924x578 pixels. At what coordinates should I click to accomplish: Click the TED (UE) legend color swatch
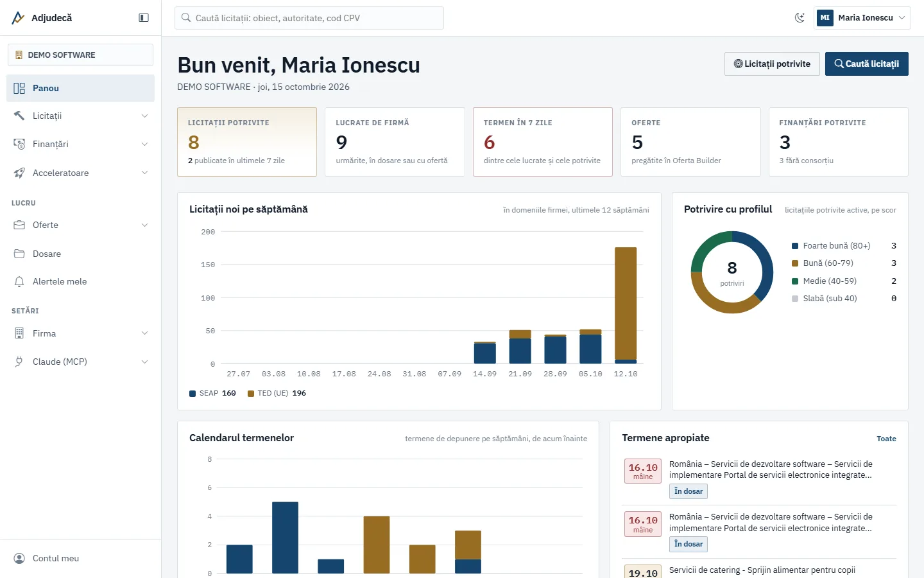[x=251, y=394]
